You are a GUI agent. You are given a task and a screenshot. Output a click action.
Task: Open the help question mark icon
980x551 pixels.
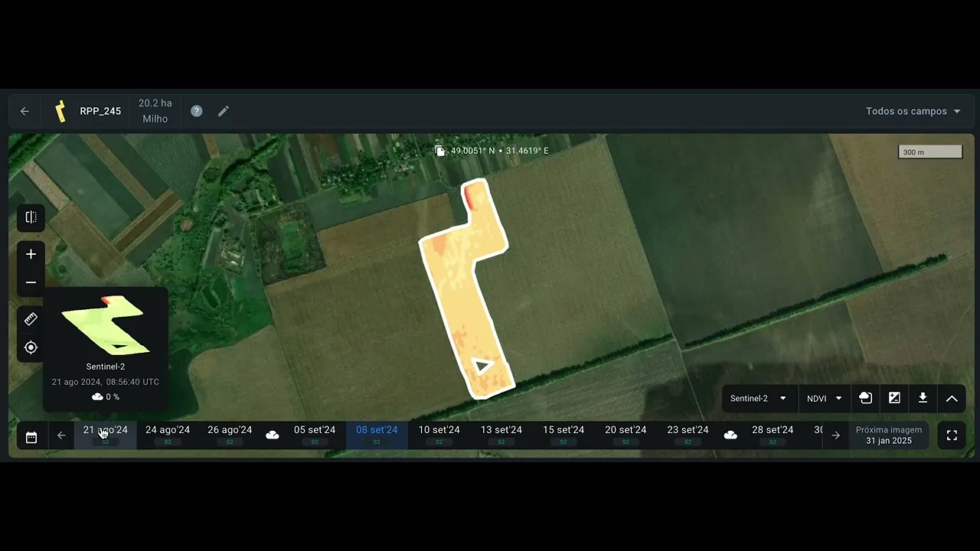click(x=197, y=111)
